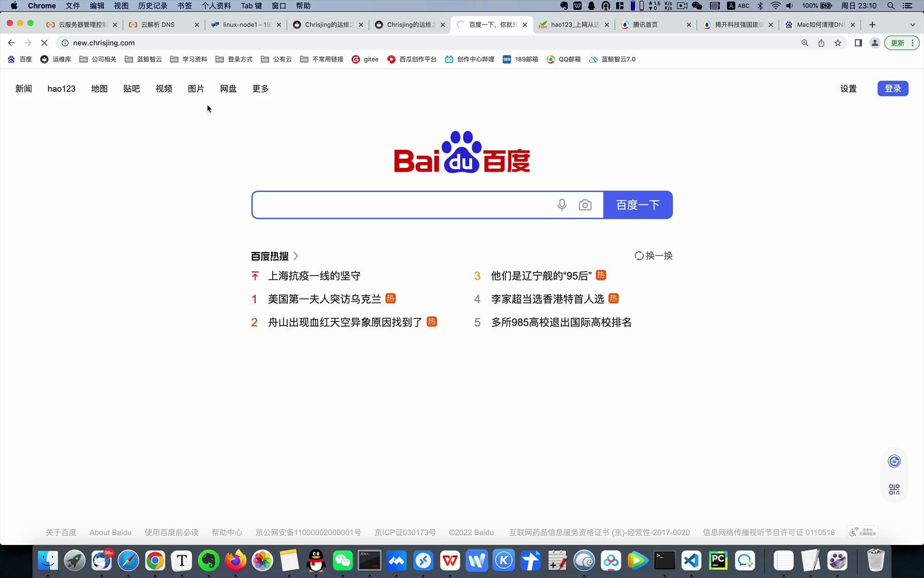Open Finder from the Dock
Screen dimensions: 924x578
pos(48,560)
